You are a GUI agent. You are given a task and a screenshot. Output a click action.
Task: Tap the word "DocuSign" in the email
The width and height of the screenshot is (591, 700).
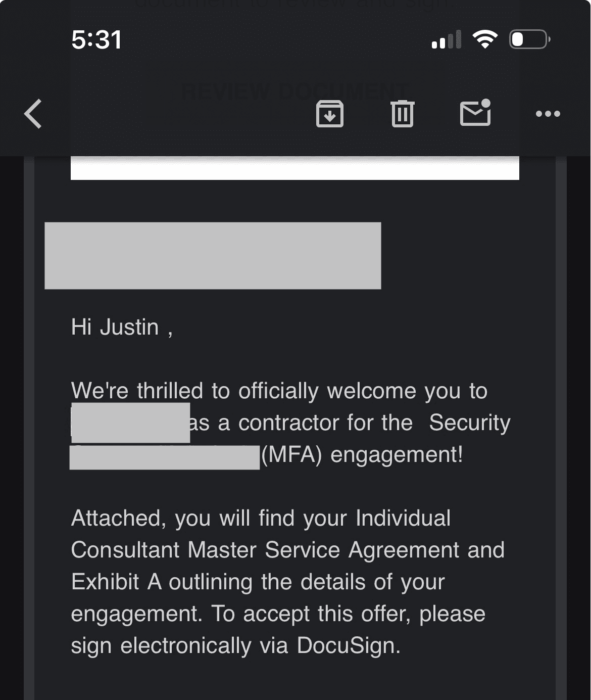tap(349, 645)
